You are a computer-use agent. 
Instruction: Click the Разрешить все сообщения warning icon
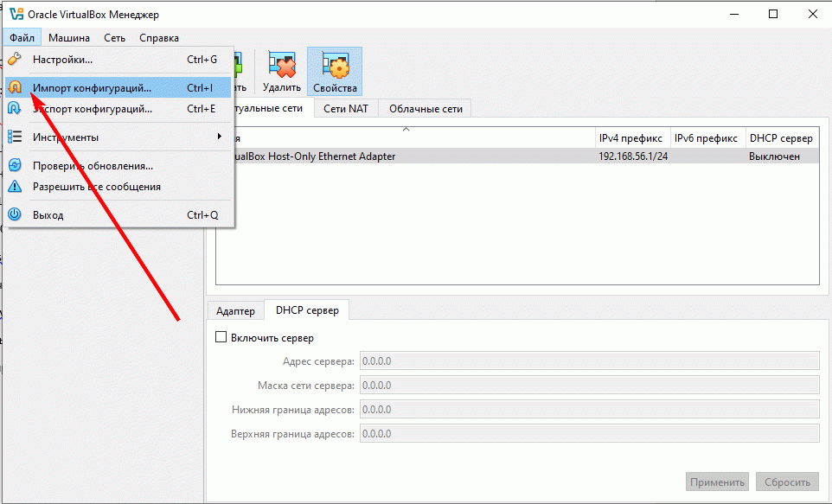pyautogui.click(x=15, y=184)
